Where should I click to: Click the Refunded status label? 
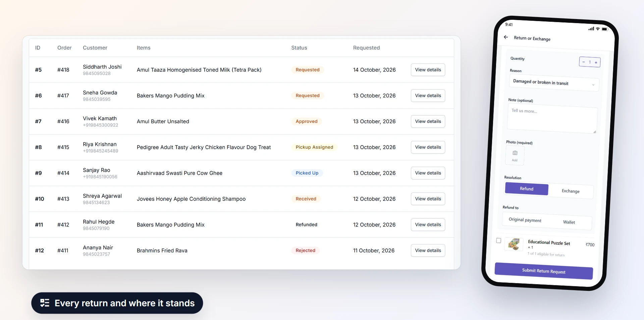coord(306,225)
